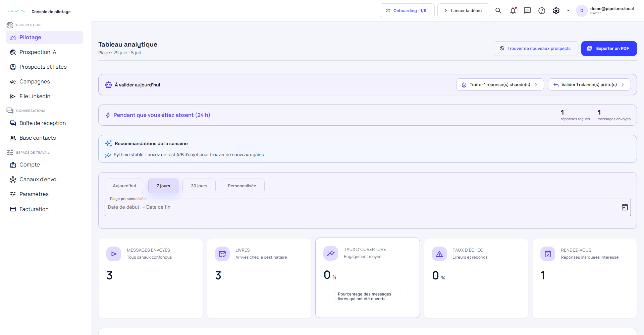Open the messages chat icon in header
644x335 pixels.
tap(527, 11)
